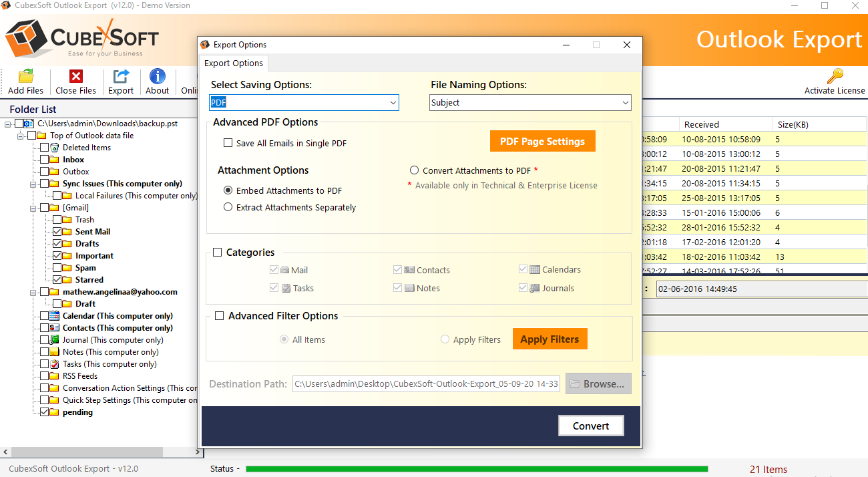The height and width of the screenshot is (477, 868).
Task: Click the Convert button
Action: coord(591,426)
